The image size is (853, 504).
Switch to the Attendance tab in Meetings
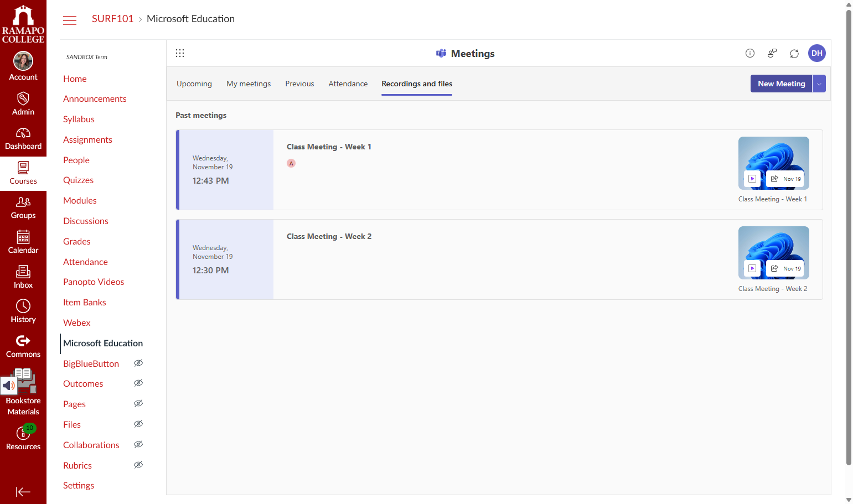tap(348, 84)
